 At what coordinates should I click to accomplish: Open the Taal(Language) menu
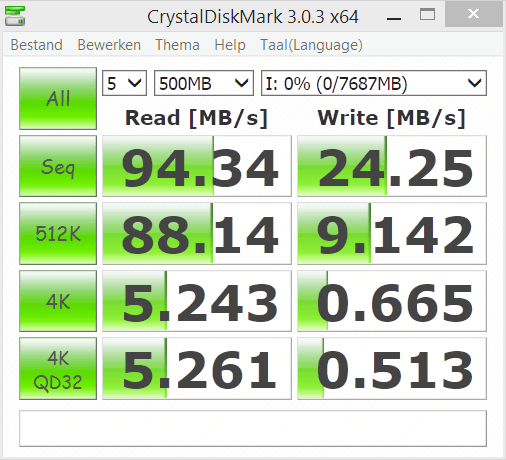[x=311, y=45]
